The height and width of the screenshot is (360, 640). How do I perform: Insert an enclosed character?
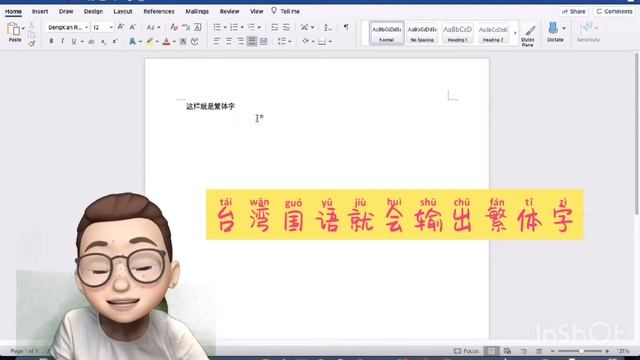coord(195,42)
